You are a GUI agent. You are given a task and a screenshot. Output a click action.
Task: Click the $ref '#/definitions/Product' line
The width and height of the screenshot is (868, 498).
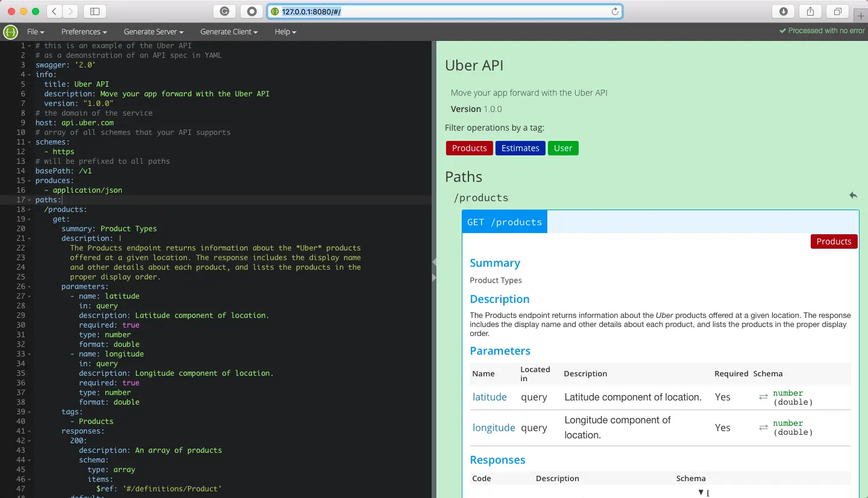click(x=159, y=489)
